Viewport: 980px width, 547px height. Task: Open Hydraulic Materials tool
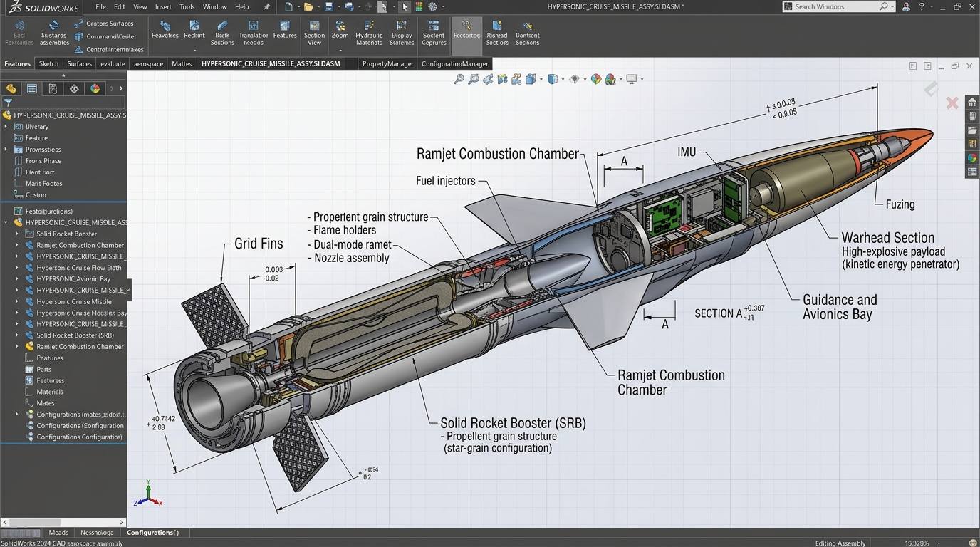tap(369, 33)
